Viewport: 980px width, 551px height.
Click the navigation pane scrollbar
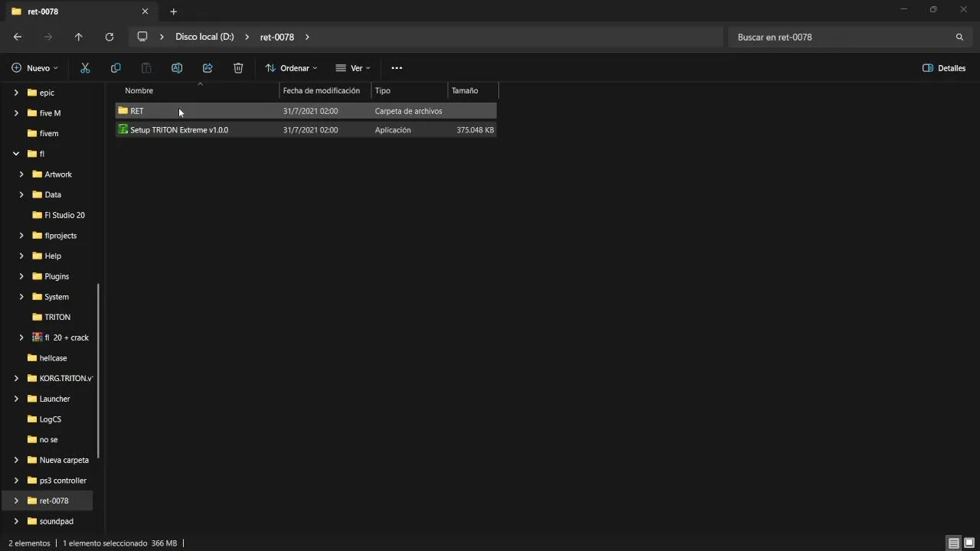click(x=98, y=371)
